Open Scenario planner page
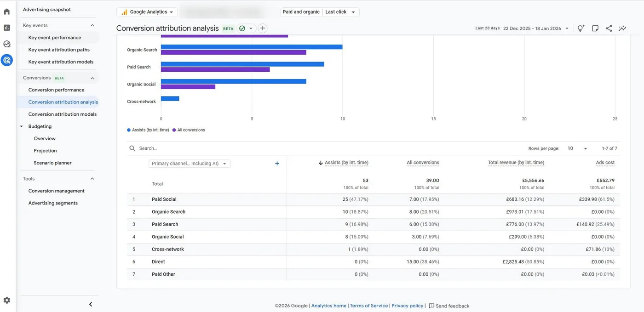Image resolution: width=644 pixels, height=312 pixels. point(52,163)
